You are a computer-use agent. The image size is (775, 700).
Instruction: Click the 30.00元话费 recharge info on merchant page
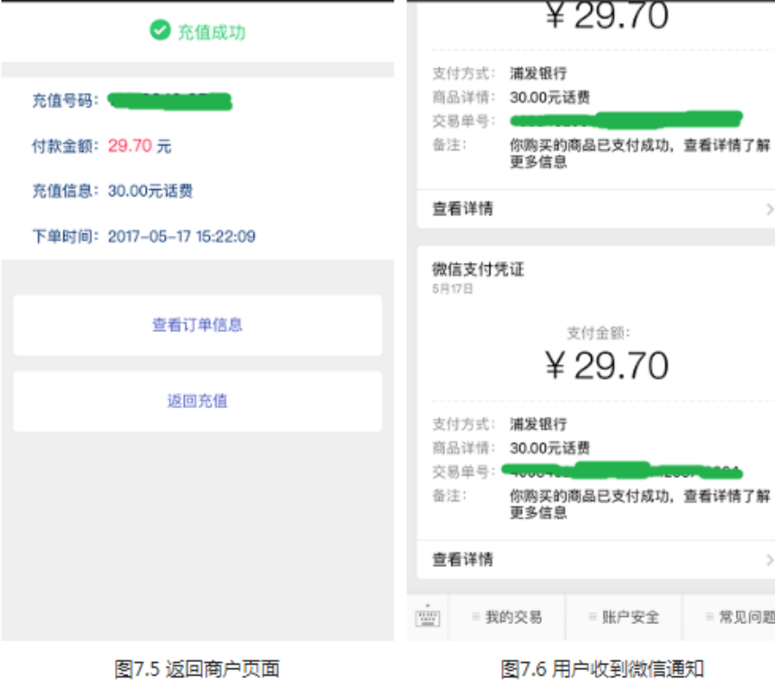click(x=150, y=190)
